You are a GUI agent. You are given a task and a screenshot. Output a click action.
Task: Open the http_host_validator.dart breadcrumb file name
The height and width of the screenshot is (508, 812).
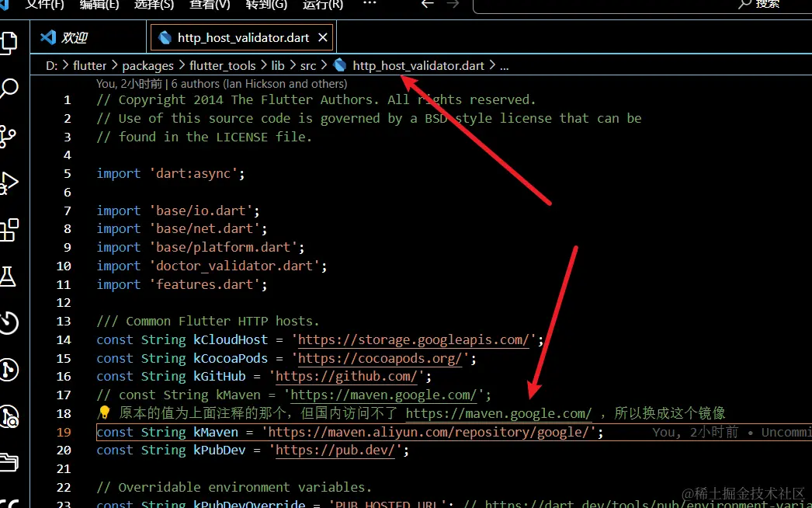[x=418, y=66]
